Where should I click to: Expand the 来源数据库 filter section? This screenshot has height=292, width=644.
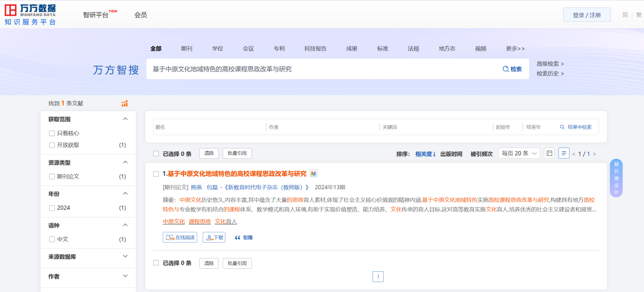tap(125, 256)
